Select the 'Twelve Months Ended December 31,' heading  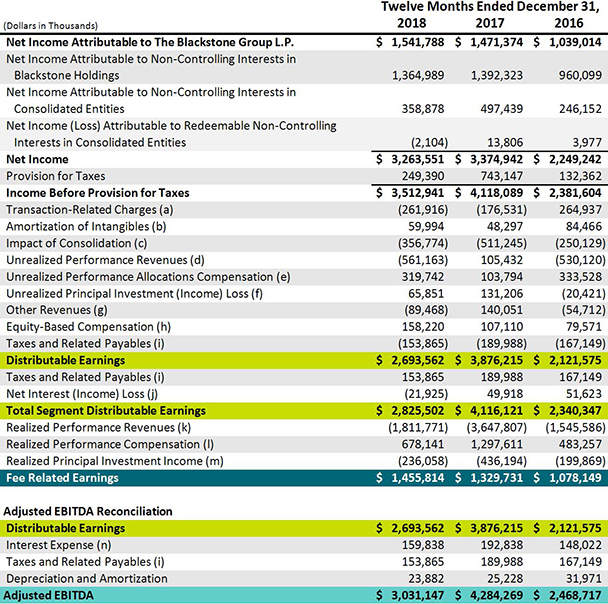coord(490,7)
